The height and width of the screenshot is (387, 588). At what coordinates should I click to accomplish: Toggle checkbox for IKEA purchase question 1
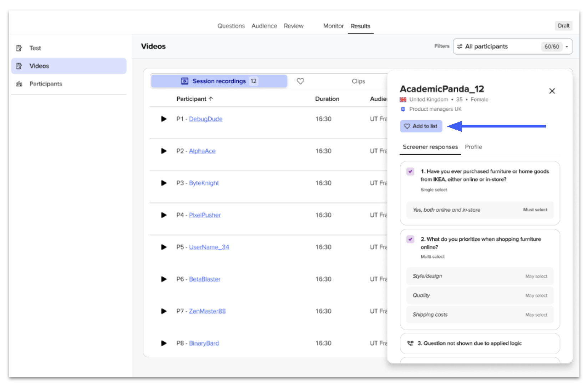(x=410, y=171)
